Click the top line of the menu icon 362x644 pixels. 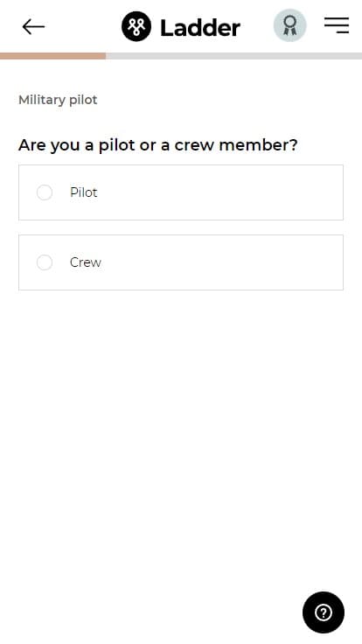pyautogui.click(x=337, y=18)
